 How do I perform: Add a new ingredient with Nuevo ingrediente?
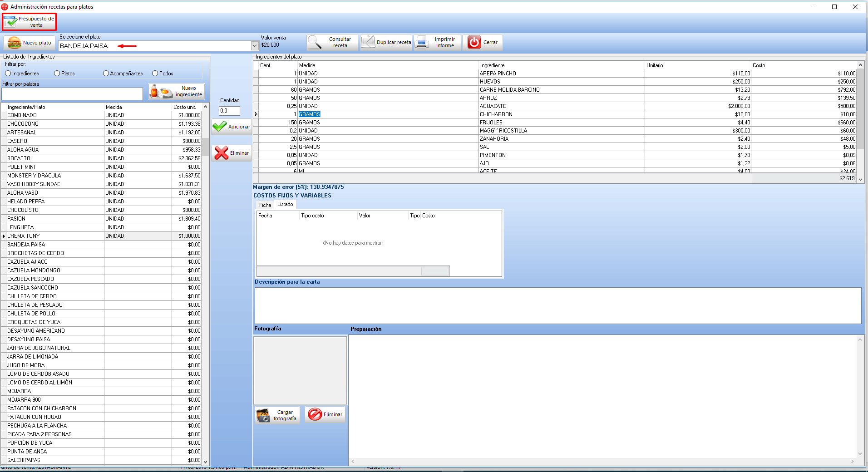(x=177, y=92)
